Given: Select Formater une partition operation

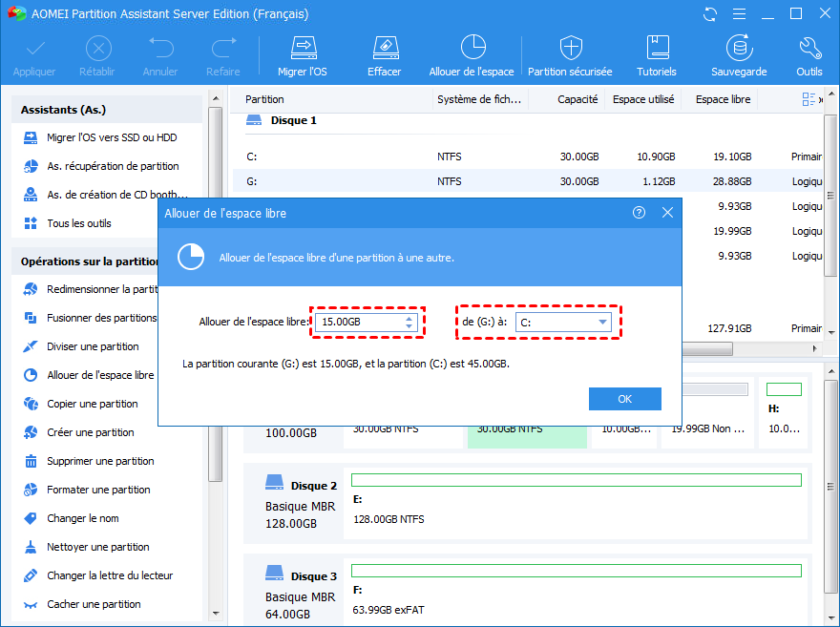Looking at the screenshot, I should [87, 490].
